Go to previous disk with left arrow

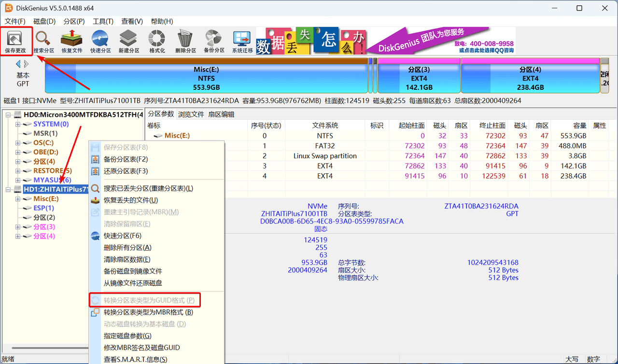(x=18, y=64)
